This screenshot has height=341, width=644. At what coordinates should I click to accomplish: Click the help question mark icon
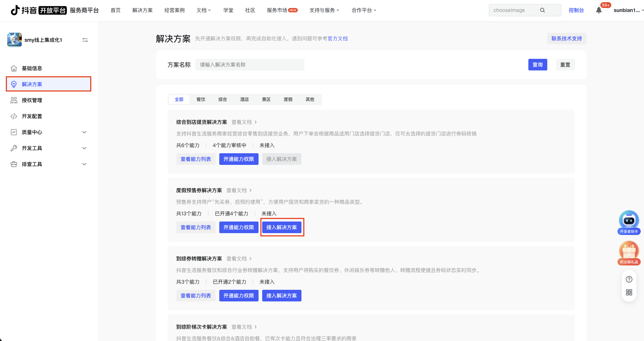[x=629, y=279]
